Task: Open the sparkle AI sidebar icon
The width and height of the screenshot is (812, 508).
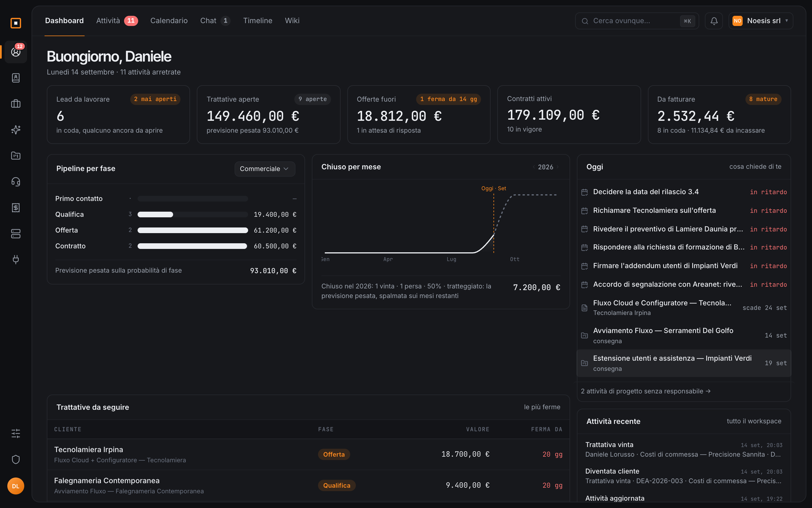Action: (16, 130)
